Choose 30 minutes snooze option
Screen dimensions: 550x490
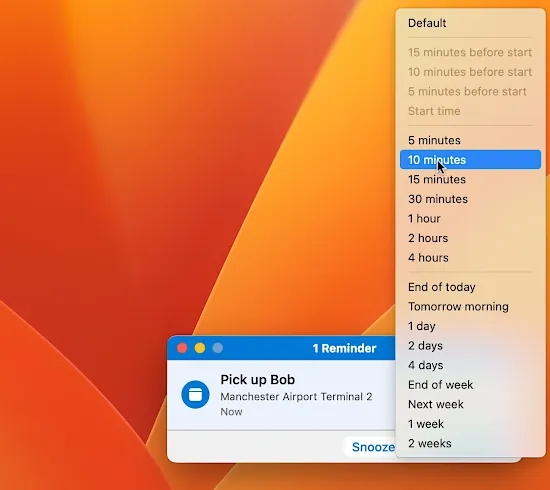(470, 199)
